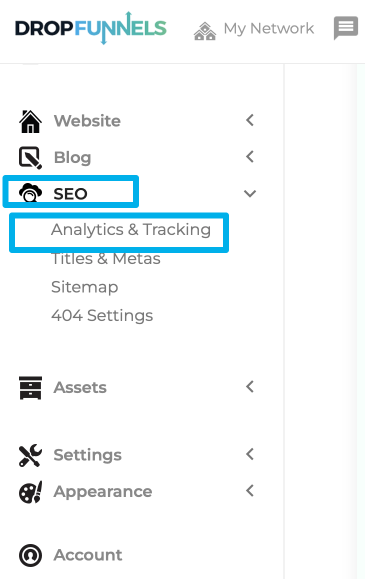Expand the Blog menu chevron
365x579 pixels.
250,157
